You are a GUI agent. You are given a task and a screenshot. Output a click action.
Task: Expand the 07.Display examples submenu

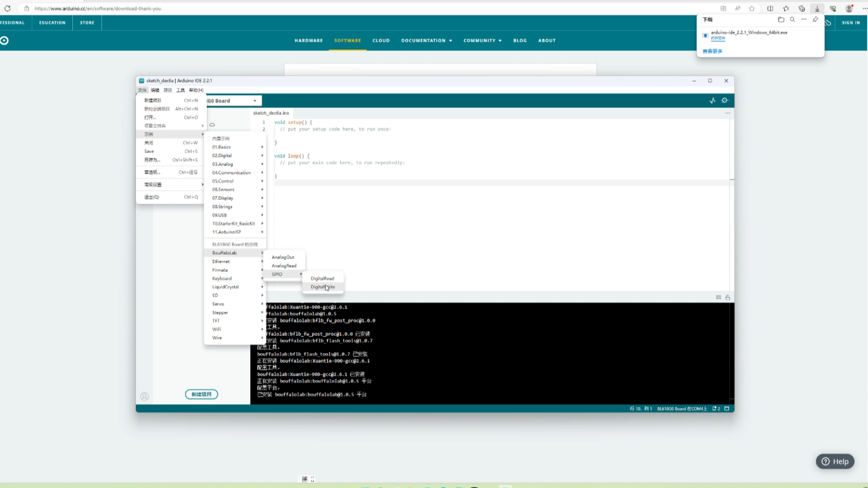point(235,198)
